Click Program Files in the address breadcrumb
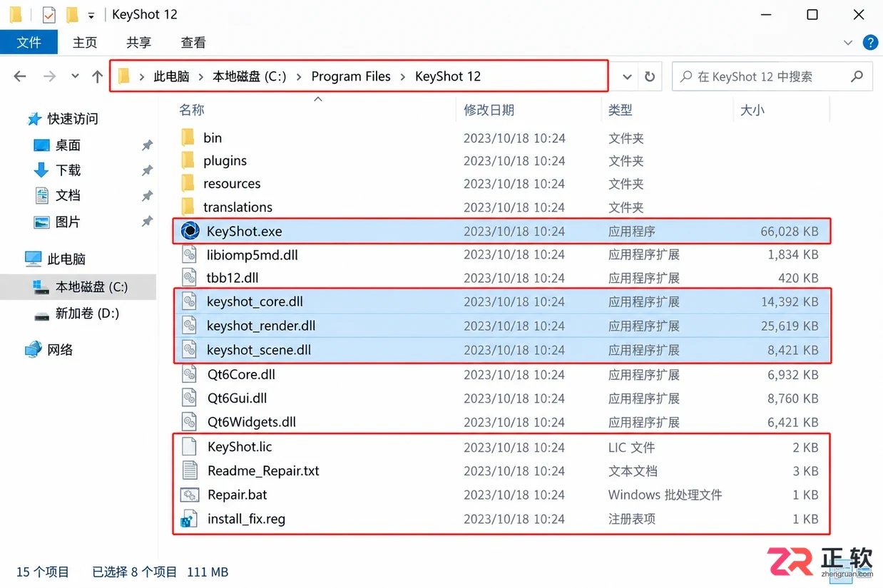This screenshot has width=883, height=588. [351, 76]
